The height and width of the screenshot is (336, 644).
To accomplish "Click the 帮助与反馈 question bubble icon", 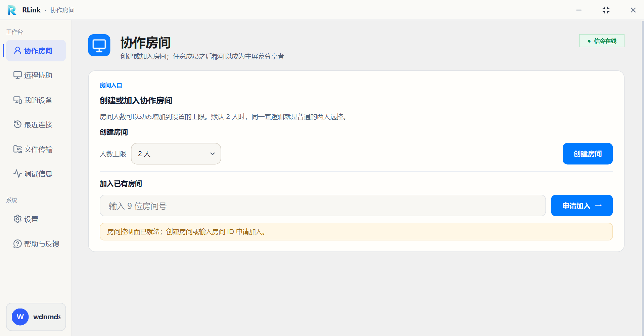I will (17, 244).
